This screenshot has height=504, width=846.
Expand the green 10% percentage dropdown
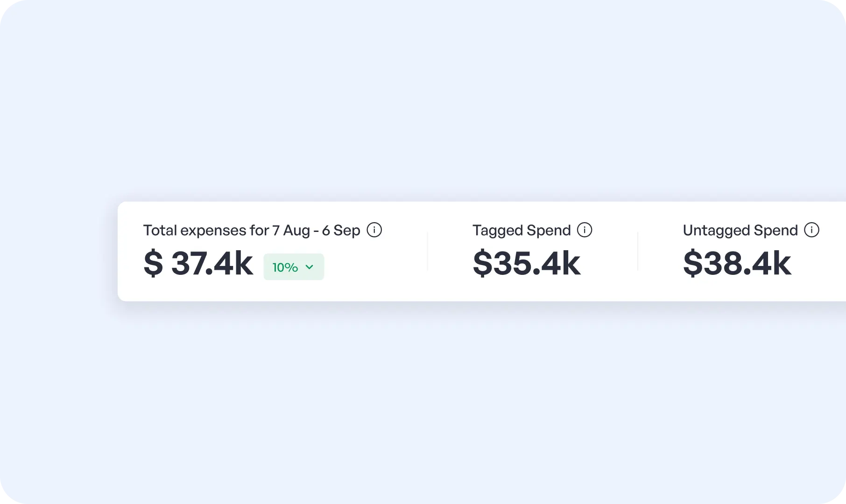coord(294,266)
